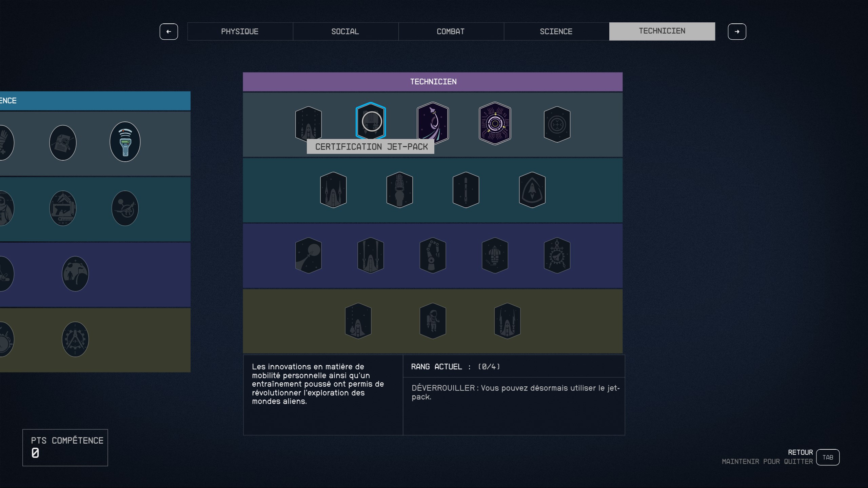Switch to the Physique tab
This screenshot has width=868, height=488.
(240, 32)
